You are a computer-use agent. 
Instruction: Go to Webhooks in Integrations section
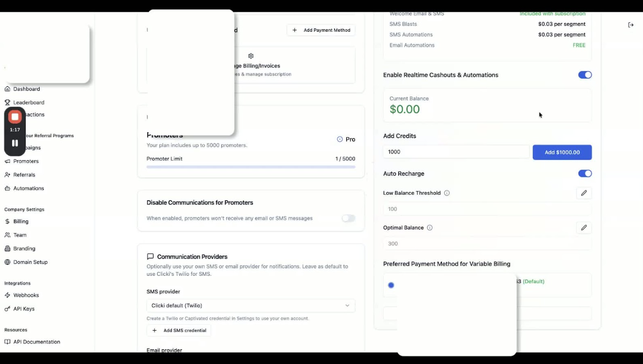tap(26, 295)
